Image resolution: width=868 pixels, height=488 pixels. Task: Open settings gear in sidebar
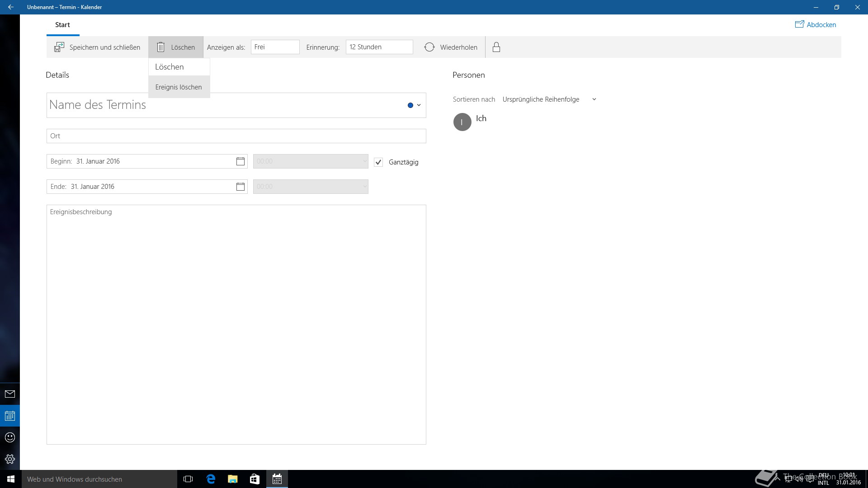10,459
